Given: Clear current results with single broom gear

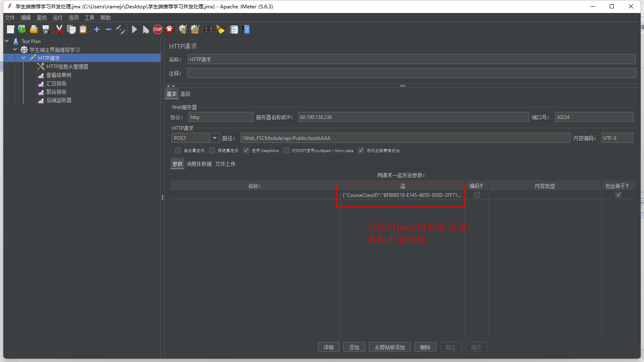Looking at the screenshot, I should [183, 29].
